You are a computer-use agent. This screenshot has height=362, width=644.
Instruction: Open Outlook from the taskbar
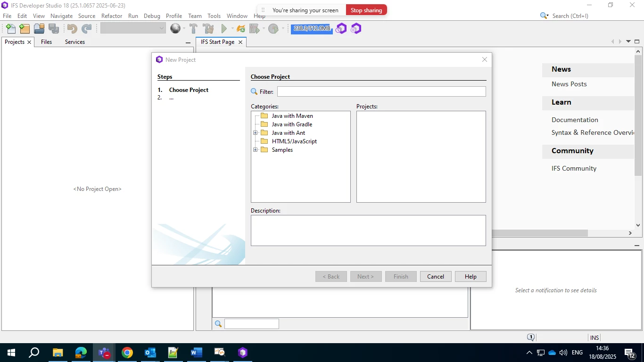click(x=150, y=353)
